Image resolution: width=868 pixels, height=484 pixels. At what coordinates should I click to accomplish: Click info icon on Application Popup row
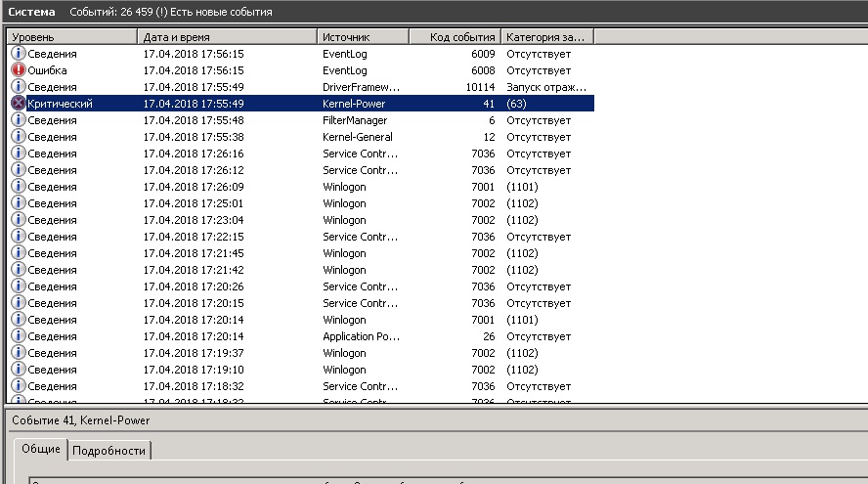point(19,335)
